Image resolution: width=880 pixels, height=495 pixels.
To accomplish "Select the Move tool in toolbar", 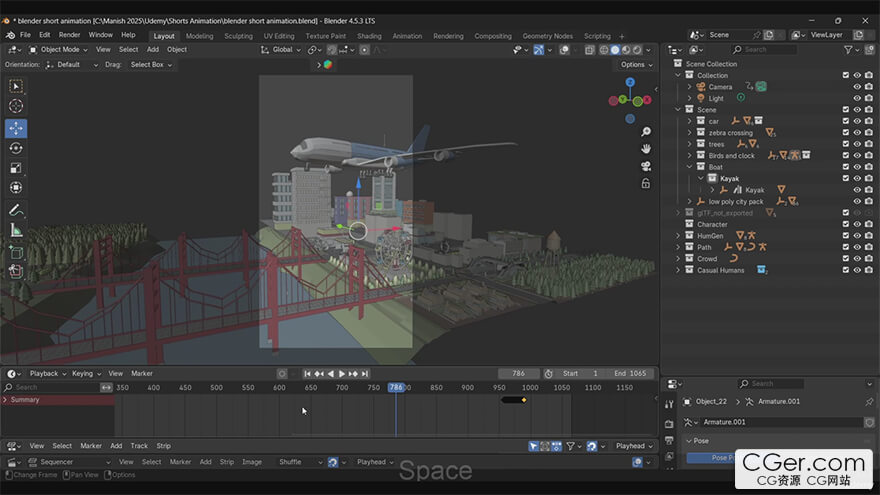I will [16, 128].
